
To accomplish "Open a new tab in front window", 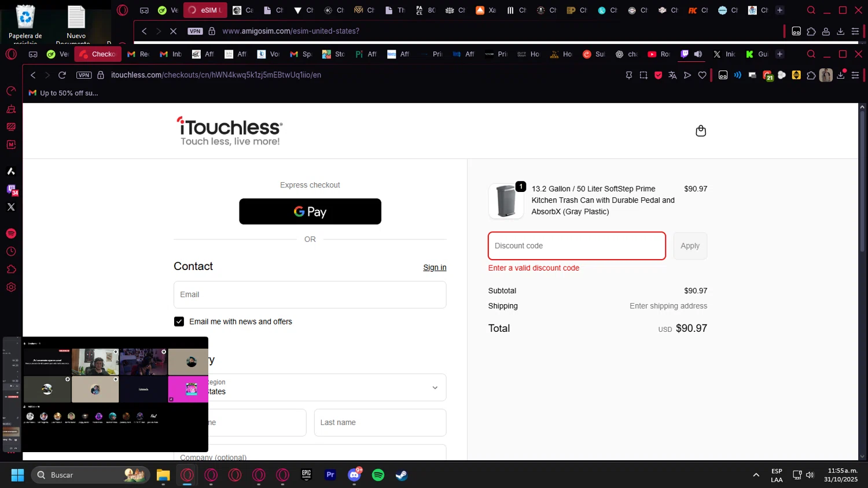I will point(780,54).
